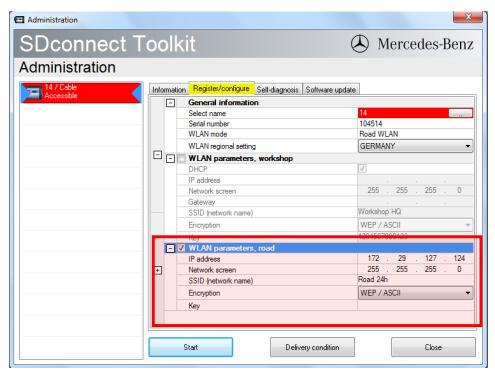Enable the WLAN parameters, workshop checkbox

point(182,158)
